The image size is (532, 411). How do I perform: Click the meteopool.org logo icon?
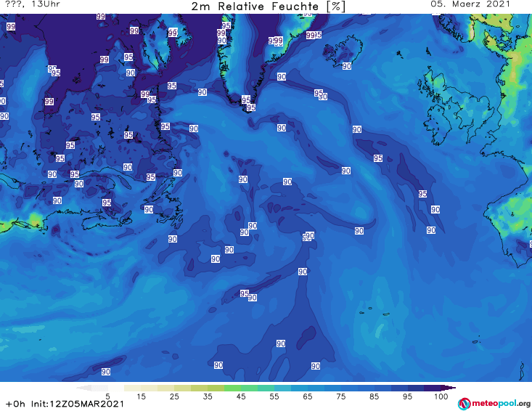click(465, 404)
